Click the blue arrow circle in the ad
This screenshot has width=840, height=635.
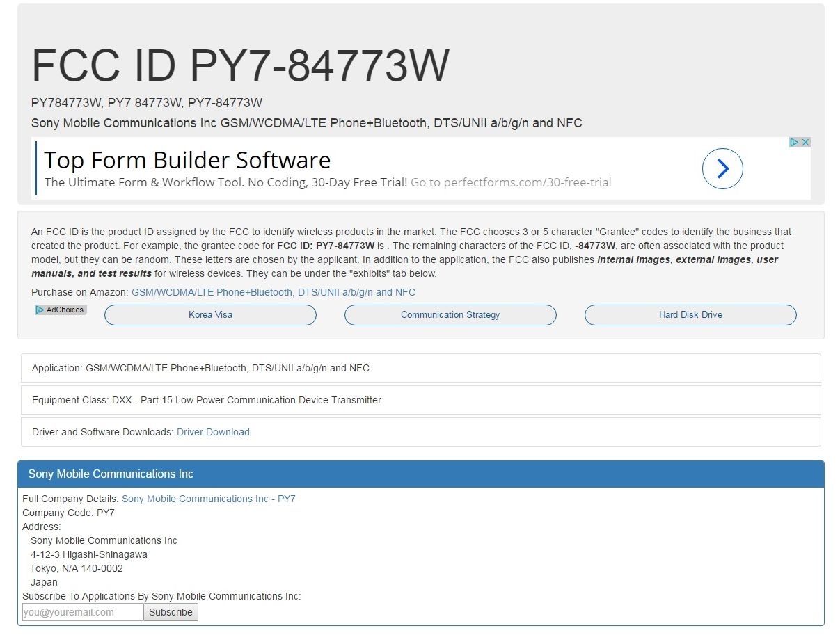722,168
